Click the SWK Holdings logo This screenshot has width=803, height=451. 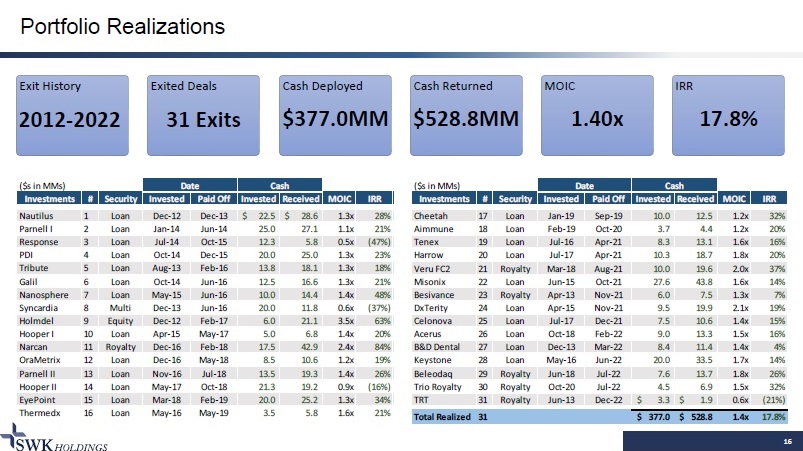pos(50,432)
